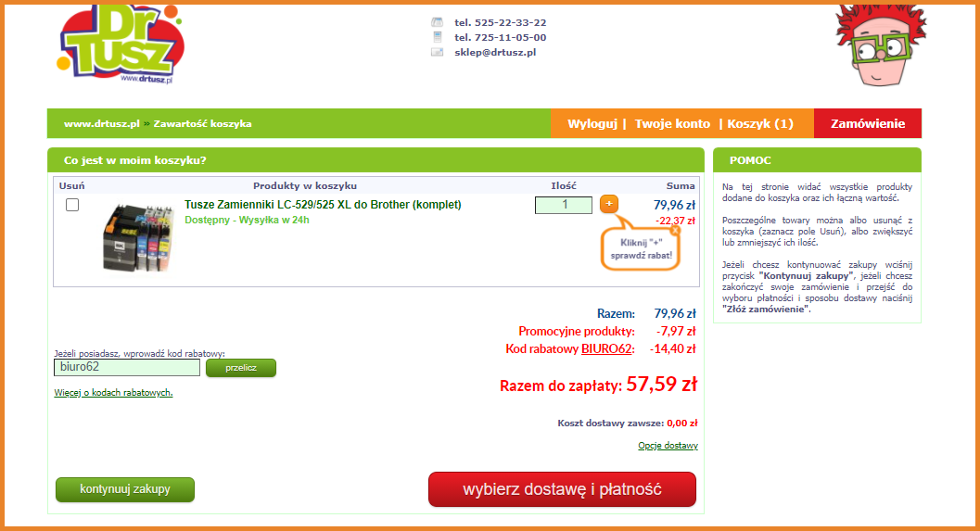The image size is (980, 531).
Task: Open 'Twoje konto' in the navigation bar
Action: tap(672, 123)
